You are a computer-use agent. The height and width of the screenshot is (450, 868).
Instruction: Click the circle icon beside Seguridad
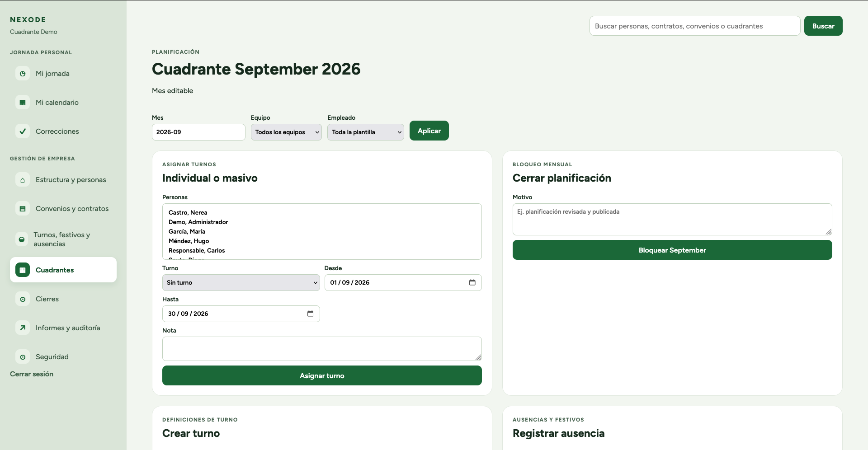[x=23, y=357]
